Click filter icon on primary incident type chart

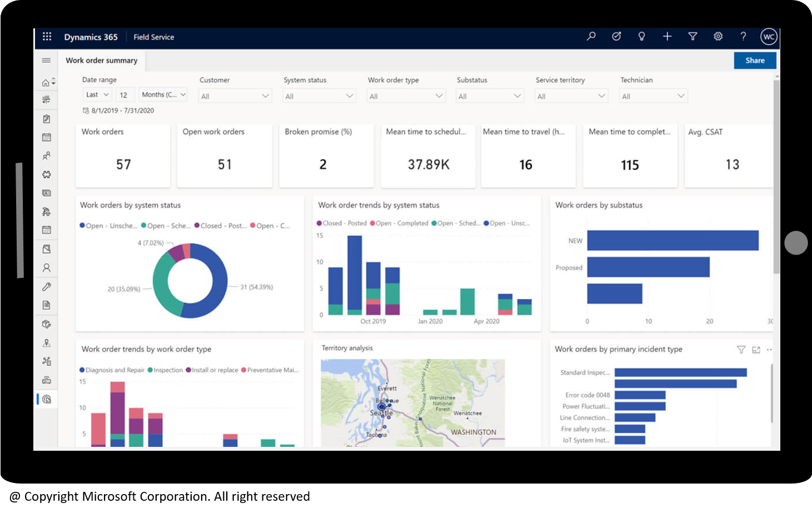click(x=741, y=350)
